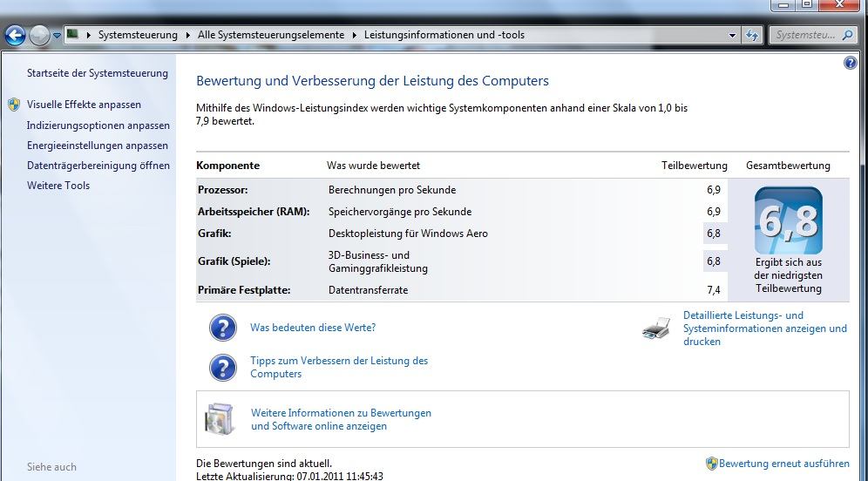Select the Grafik: row label
The height and width of the screenshot is (481, 868).
[214, 234]
